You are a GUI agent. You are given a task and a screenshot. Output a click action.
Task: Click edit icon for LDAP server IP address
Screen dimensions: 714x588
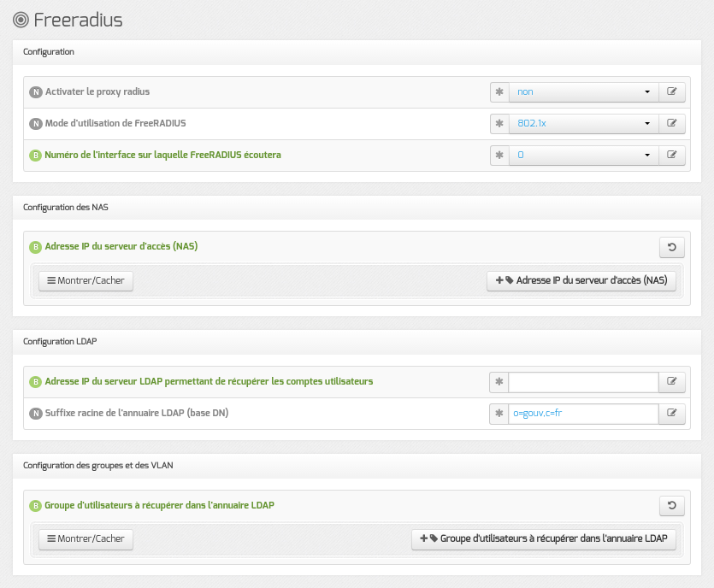click(671, 382)
